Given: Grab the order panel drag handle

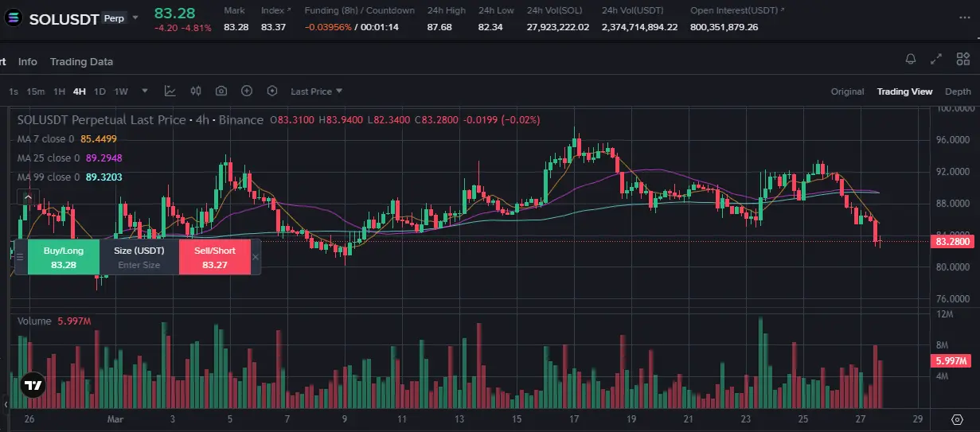Looking at the screenshot, I should pyautogui.click(x=20, y=257).
